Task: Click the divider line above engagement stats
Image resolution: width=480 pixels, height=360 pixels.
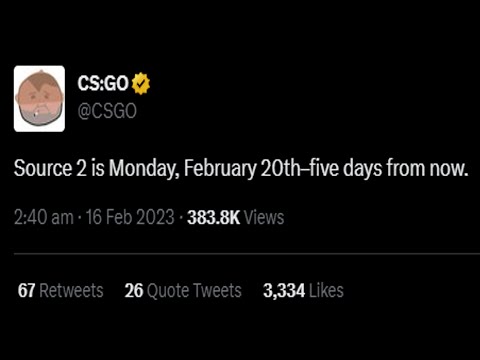Action: point(247,254)
